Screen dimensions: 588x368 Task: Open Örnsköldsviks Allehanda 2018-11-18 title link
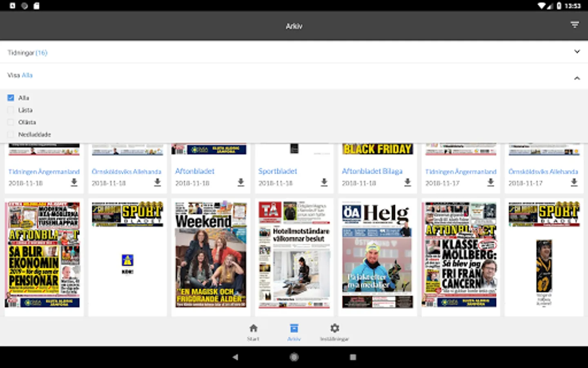(x=127, y=171)
